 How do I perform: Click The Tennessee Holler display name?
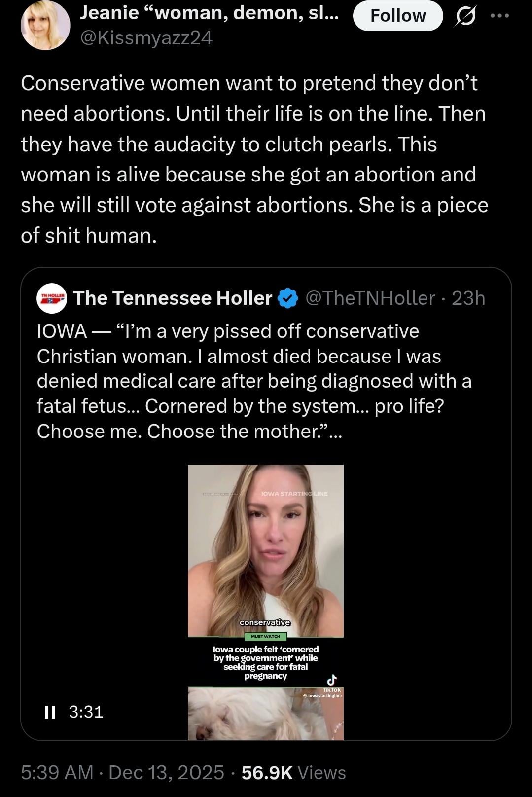coord(173,298)
